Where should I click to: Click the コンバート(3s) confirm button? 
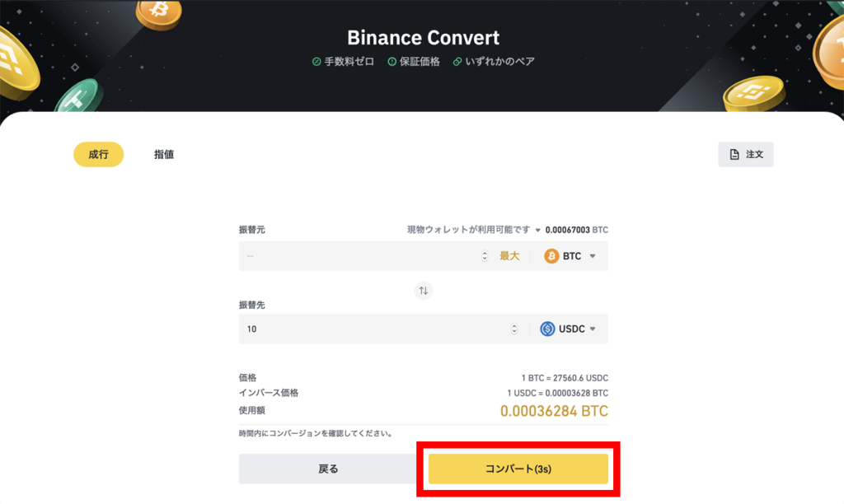[x=518, y=469]
